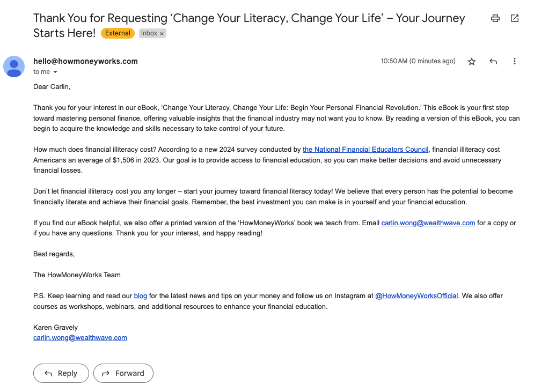Star this email message

tap(472, 62)
